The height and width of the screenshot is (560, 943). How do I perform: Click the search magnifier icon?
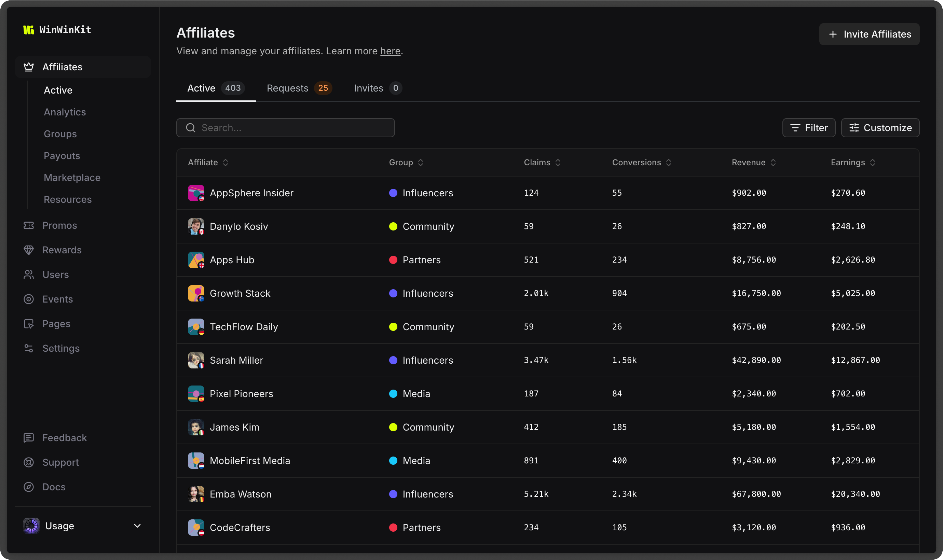click(x=191, y=128)
